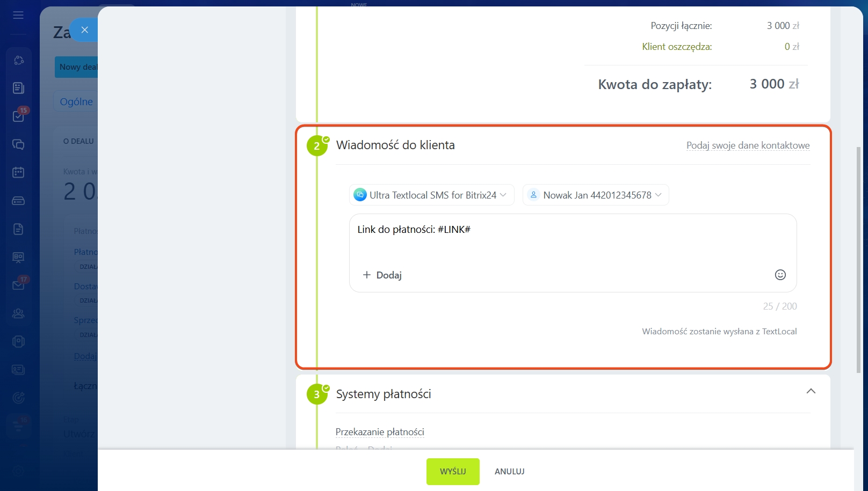Open the Drive sidebar icon
This screenshot has width=868, height=491.
[18, 201]
